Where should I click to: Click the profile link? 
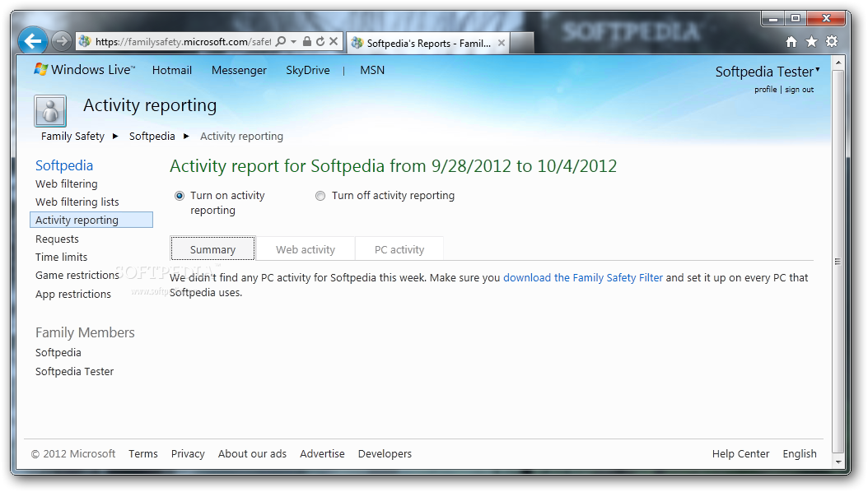tap(766, 90)
